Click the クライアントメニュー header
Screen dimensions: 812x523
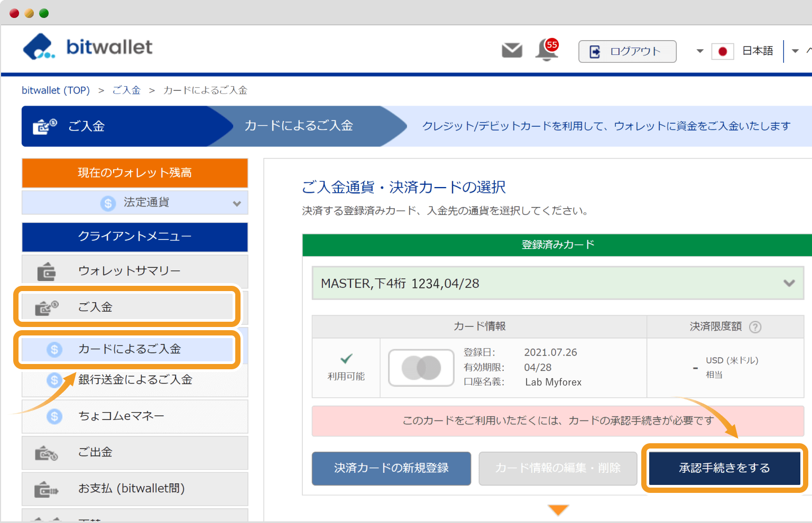pyautogui.click(x=135, y=237)
